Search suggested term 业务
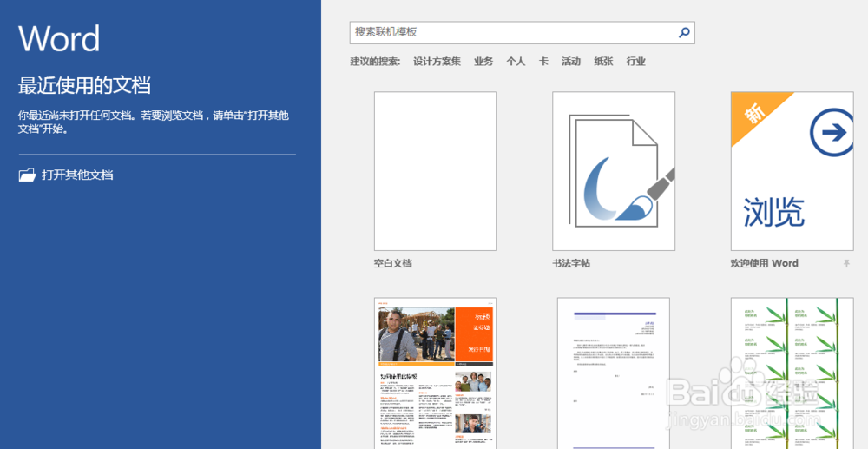 click(483, 62)
